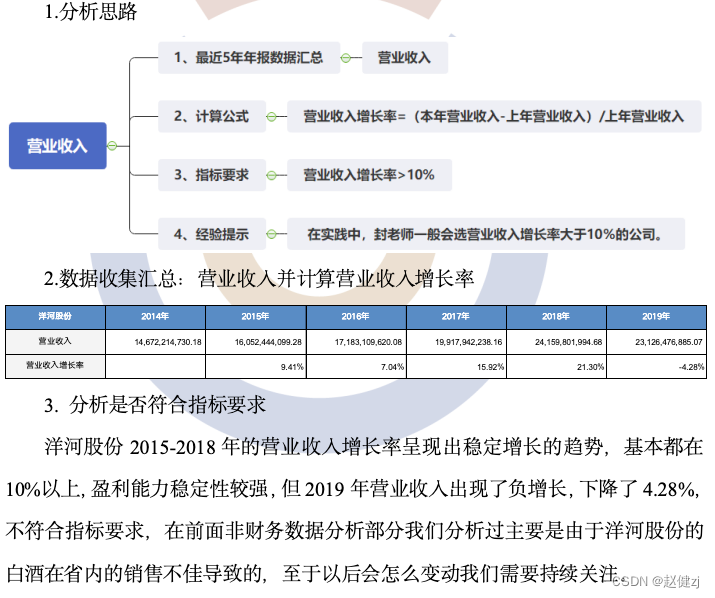
Task: Select the grey 营业收入 leaf node
Action: tap(405, 57)
